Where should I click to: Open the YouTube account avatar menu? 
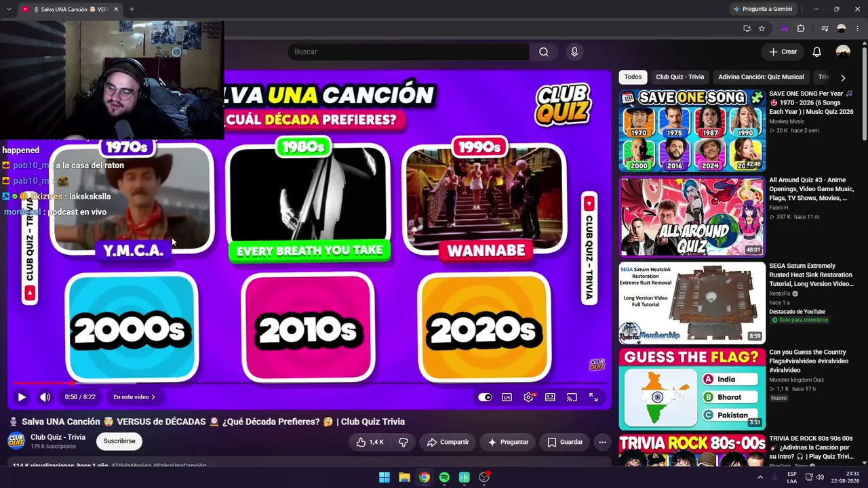click(x=843, y=52)
